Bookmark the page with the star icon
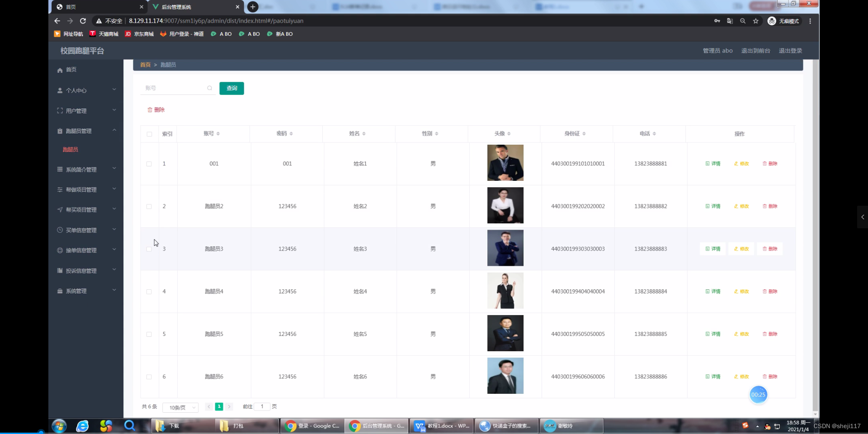This screenshot has height=434, width=868. [x=755, y=21]
